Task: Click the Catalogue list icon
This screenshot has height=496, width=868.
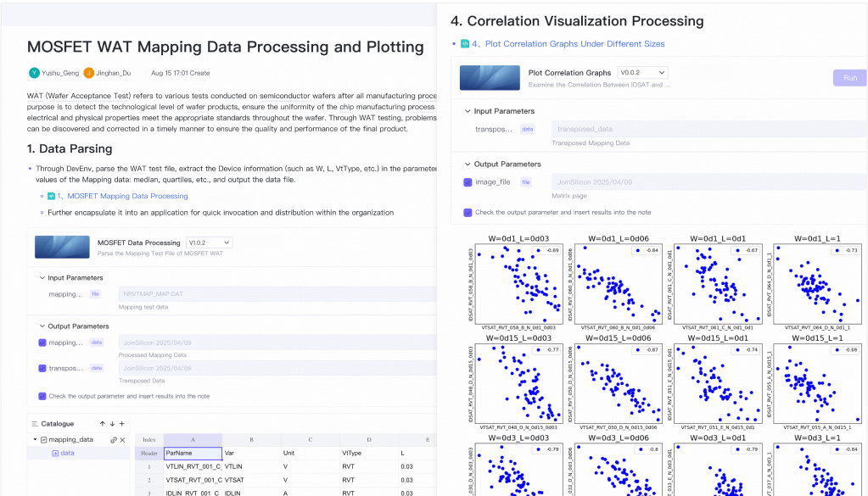Action: (35, 424)
